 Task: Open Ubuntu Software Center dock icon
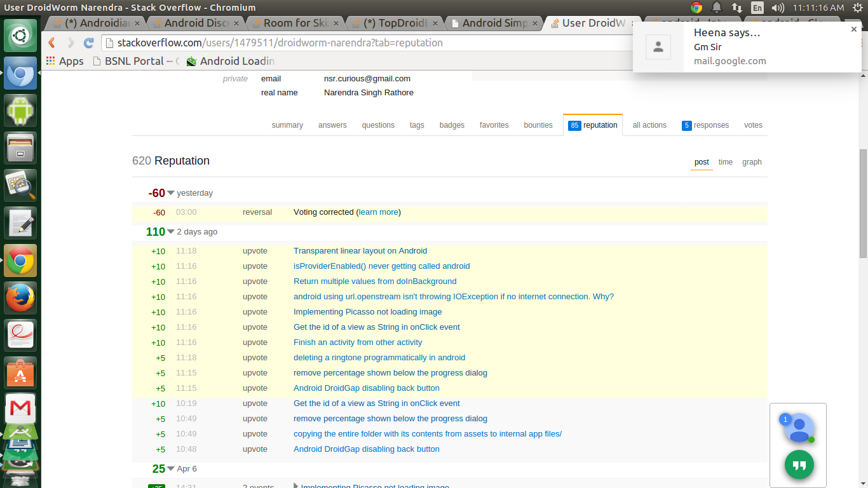pyautogui.click(x=20, y=373)
